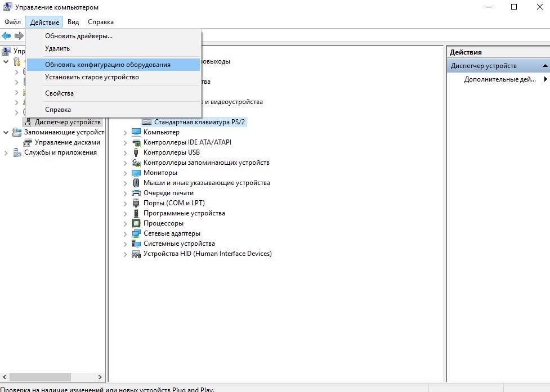Expand Порты (COM и LPT) node
Viewport: 550px width, 392px height.
click(x=126, y=203)
